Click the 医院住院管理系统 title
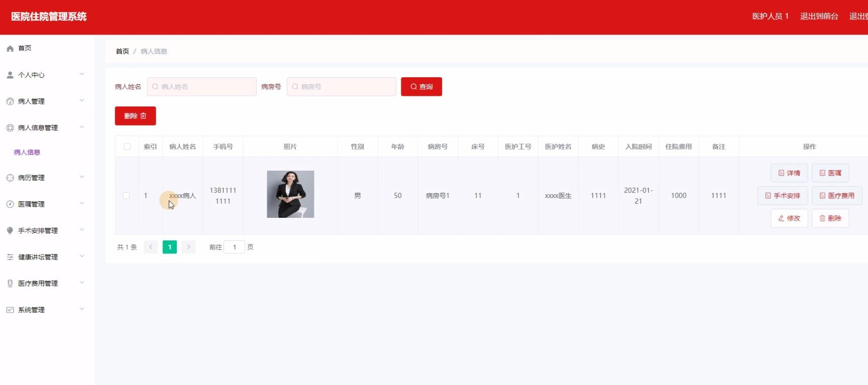This screenshot has width=868, height=385. [49, 17]
